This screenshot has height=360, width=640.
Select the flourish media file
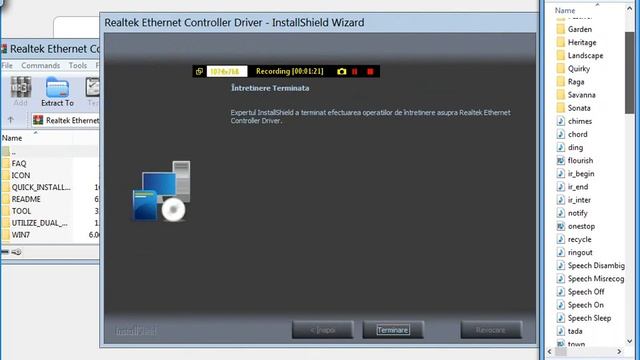tap(580, 160)
